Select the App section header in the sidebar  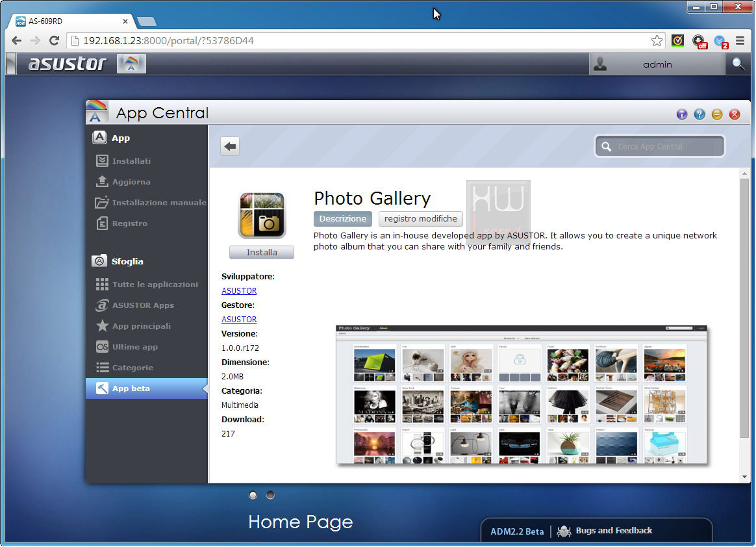pyautogui.click(x=111, y=138)
